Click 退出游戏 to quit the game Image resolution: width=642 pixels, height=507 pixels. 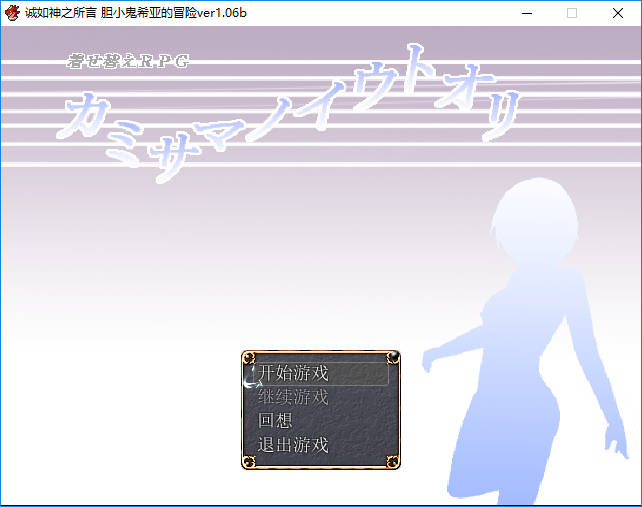tap(294, 445)
